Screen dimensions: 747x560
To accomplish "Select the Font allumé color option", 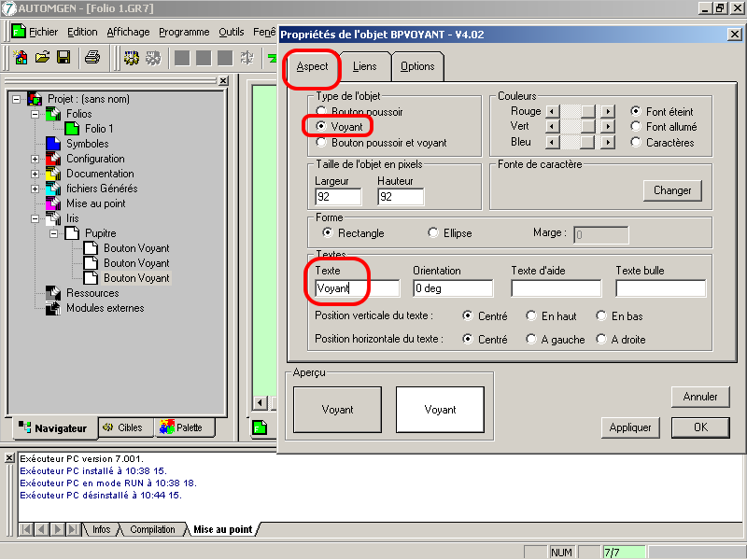I will 637,127.
